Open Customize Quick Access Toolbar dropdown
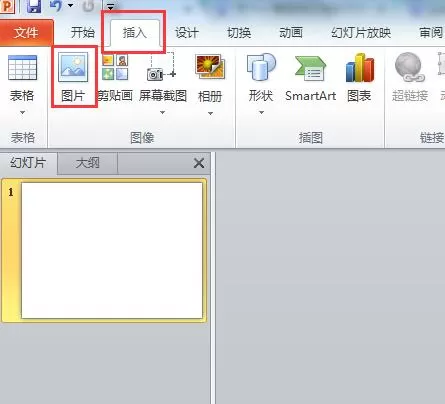Viewport: 445px width, 404px height. (110, 6)
